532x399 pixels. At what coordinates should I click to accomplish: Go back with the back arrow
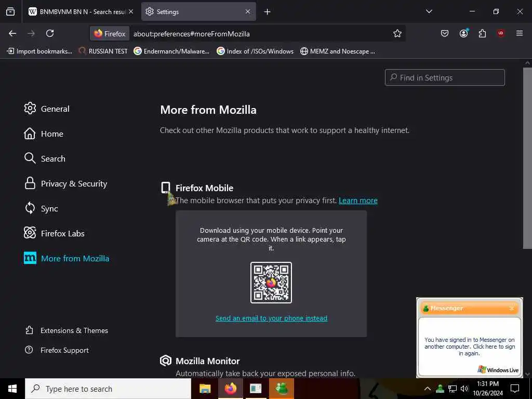point(12,33)
